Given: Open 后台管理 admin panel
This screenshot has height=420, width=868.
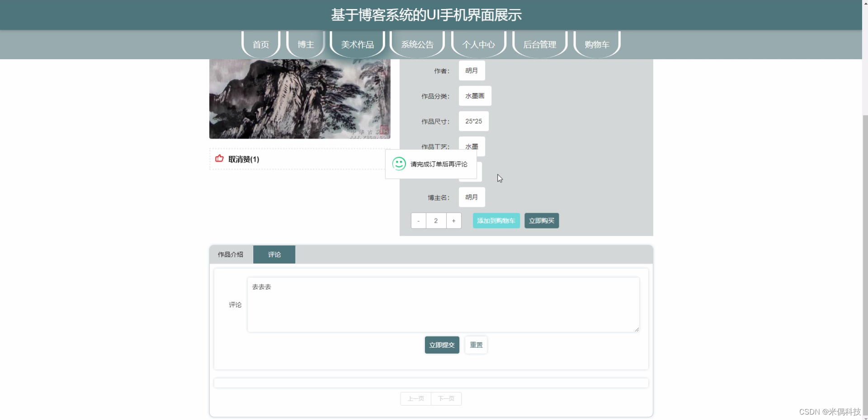Looking at the screenshot, I should coord(539,44).
